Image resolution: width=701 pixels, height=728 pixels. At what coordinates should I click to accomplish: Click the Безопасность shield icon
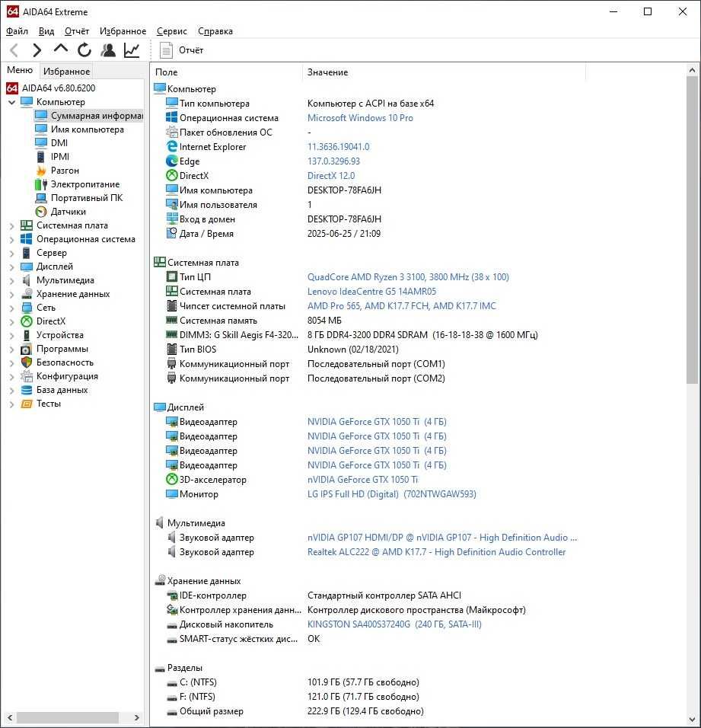pyautogui.click(x=27, y=362)
